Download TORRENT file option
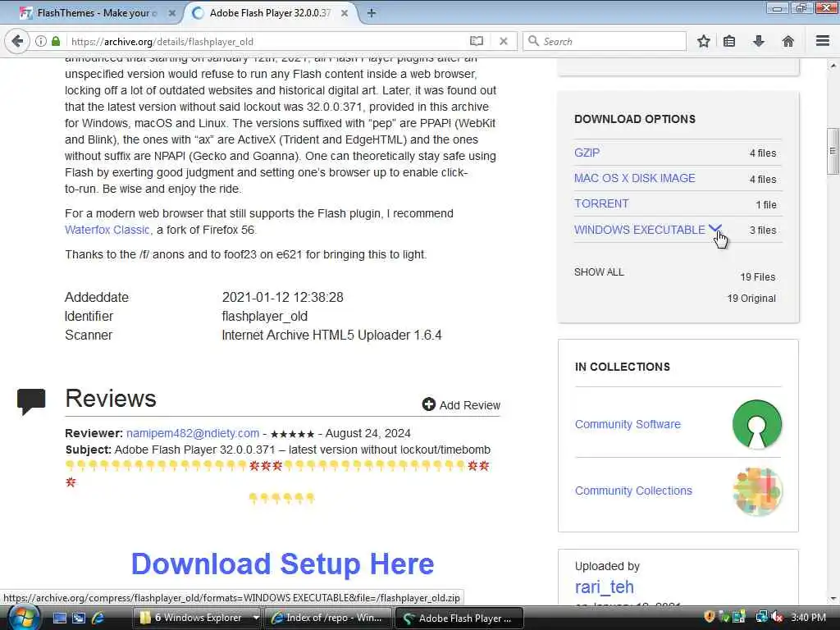 pos(601,204)
